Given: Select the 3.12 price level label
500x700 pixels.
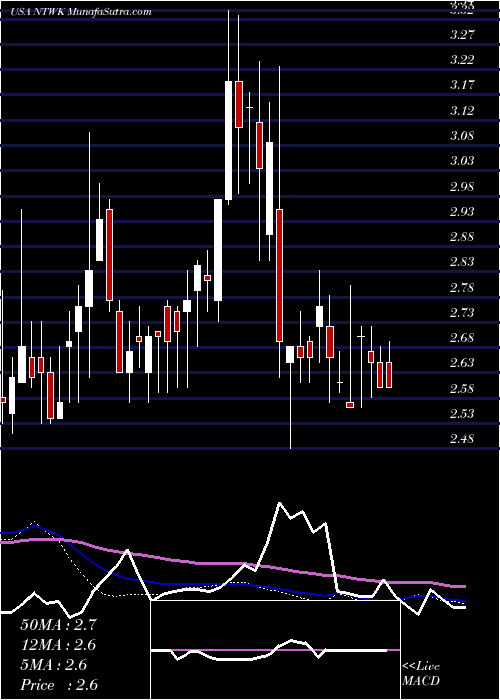Looking at the screenshot, I should click(462, 110).
